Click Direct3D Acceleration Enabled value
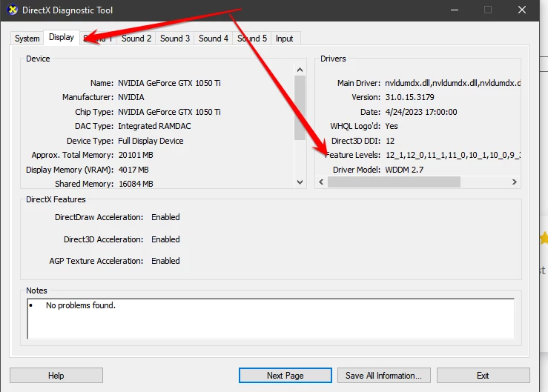 coord(165,239)
